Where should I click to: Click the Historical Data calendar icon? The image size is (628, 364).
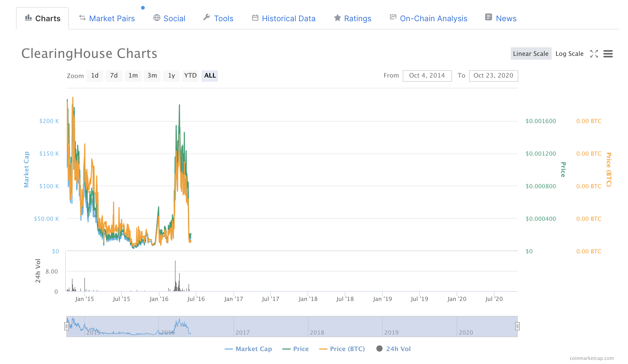click(255, 18)
